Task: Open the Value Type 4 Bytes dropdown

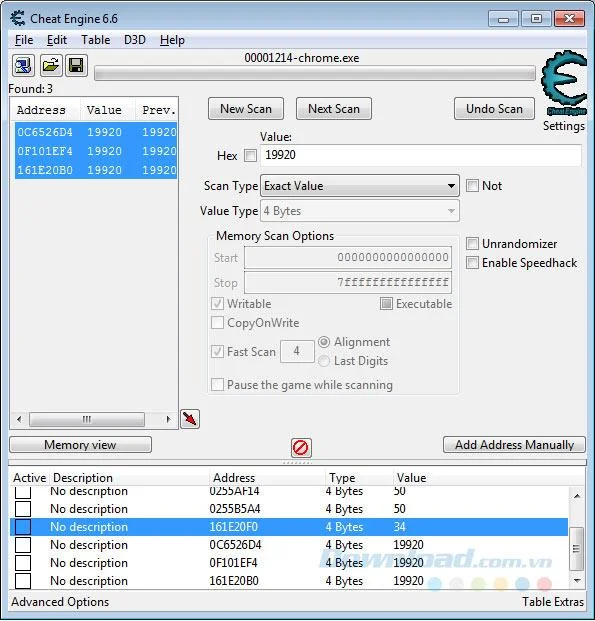Action: click(360, 211)
